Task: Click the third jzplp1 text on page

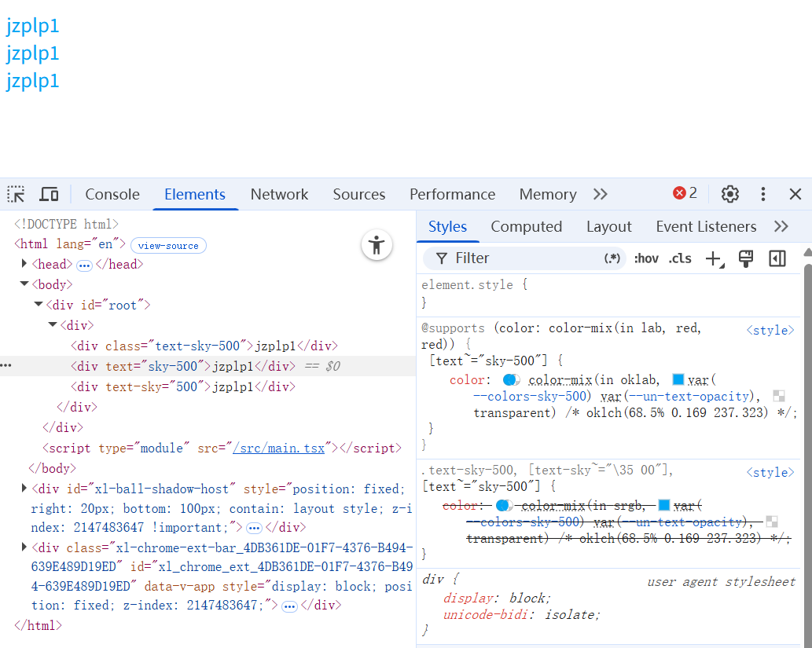Action: pos(33,81)
